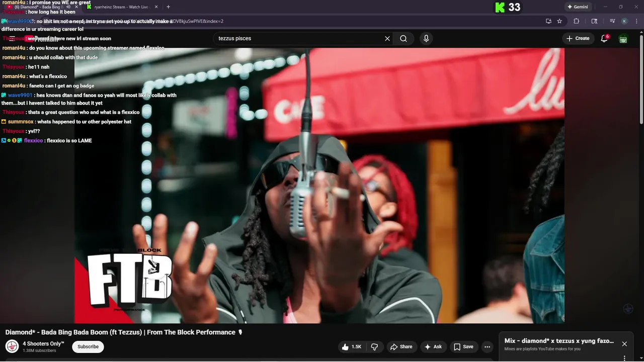
Task: Like the video with 1.5K likes
Action: [x=351, y=347]
